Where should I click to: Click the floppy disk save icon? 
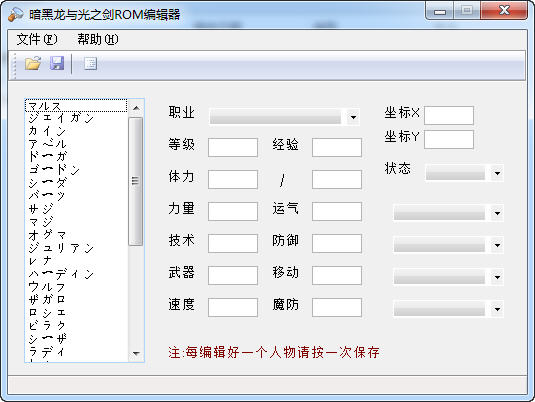click(x=57, y=63)
